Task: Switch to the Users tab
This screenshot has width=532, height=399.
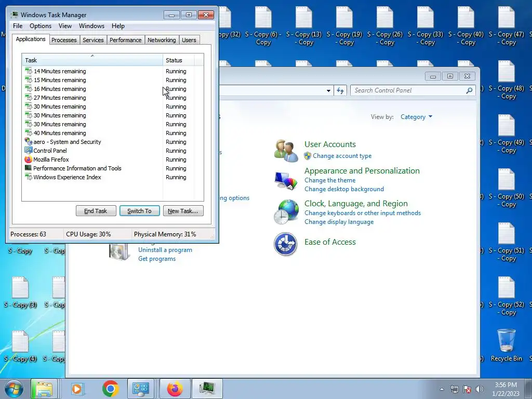Action: (189, 40)
